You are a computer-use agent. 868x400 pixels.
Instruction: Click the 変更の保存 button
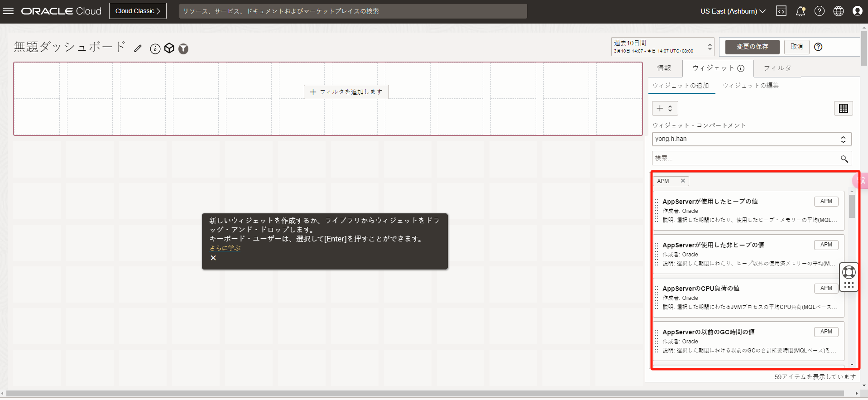[752, 47]
